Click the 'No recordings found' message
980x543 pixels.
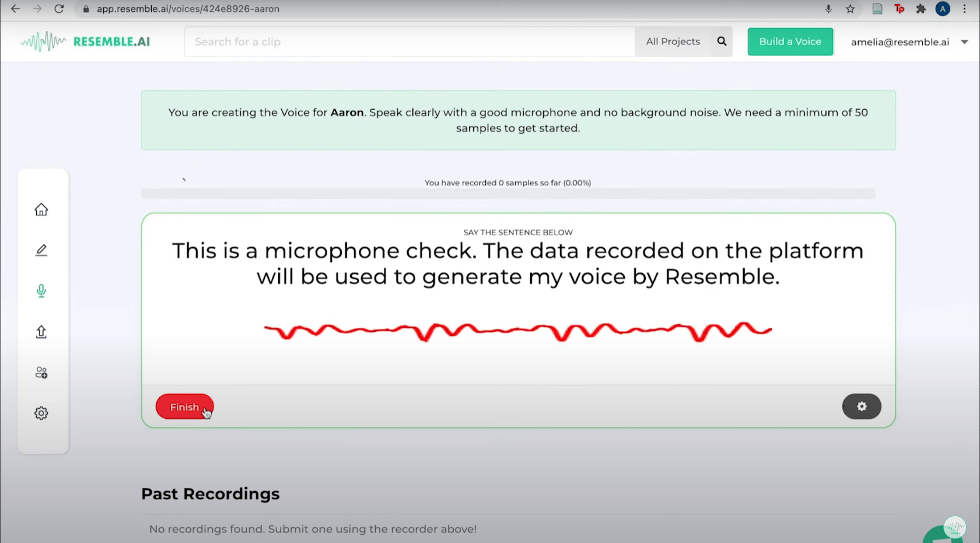click(x=313, y=529)
